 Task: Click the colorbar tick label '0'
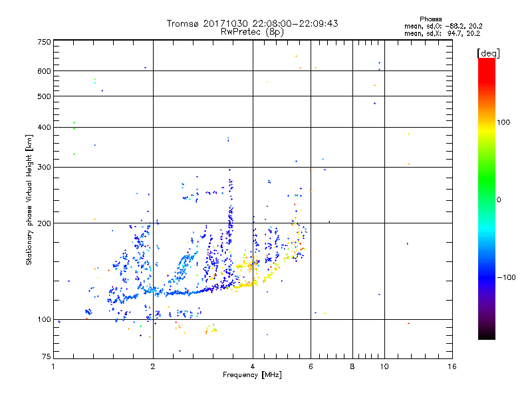click(498, 199)
